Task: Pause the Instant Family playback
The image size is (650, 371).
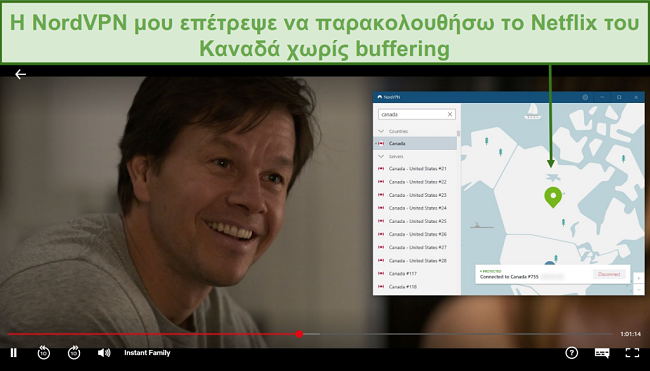Action: point(14,353)
